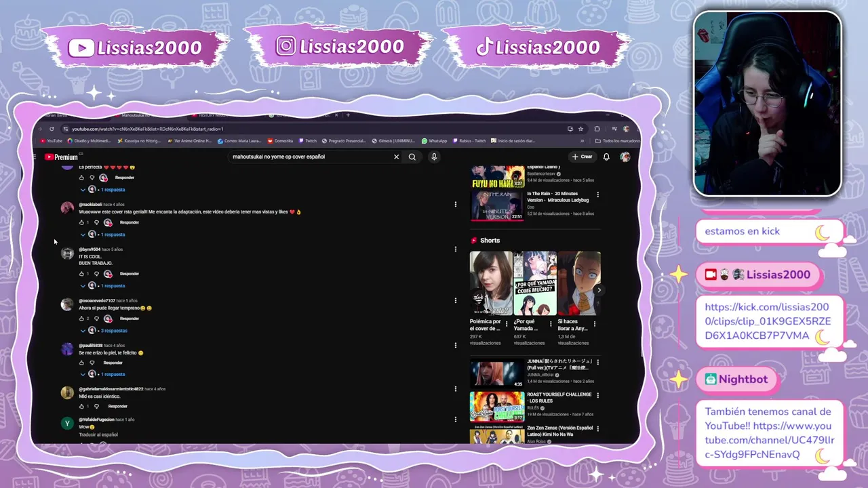
Task: Bookmark this page with the star icon
Action: (x=580, y=129)
